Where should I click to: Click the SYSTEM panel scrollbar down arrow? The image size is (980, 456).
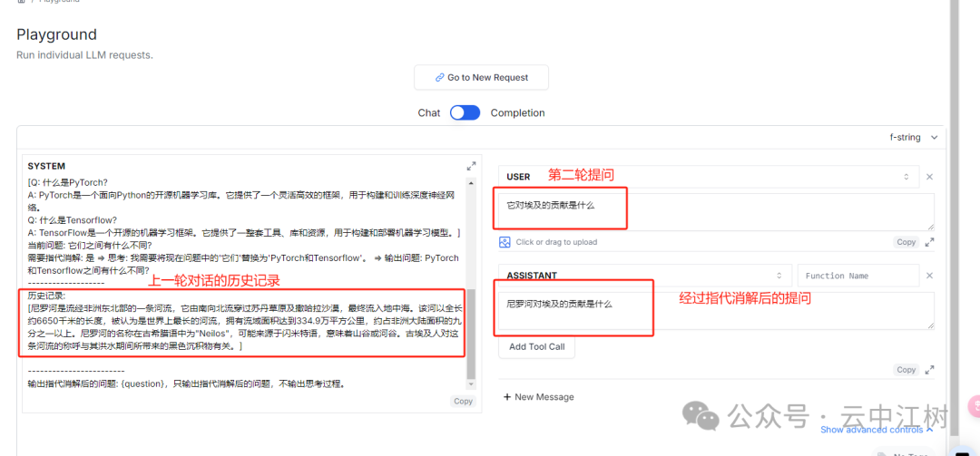pyautogui.click(x=471, y=384)
